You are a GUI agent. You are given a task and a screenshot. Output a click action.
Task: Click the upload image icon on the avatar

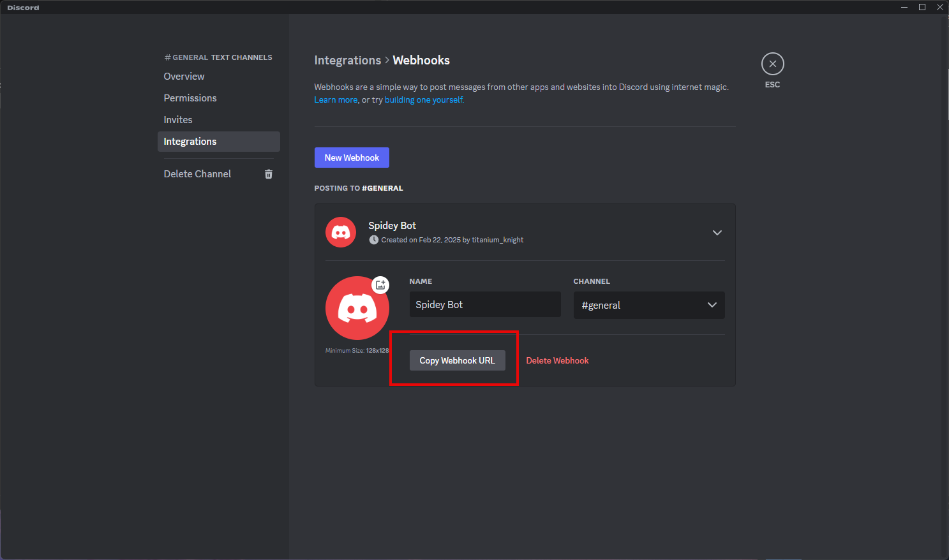pyautogui.click(x=380, y=285)
